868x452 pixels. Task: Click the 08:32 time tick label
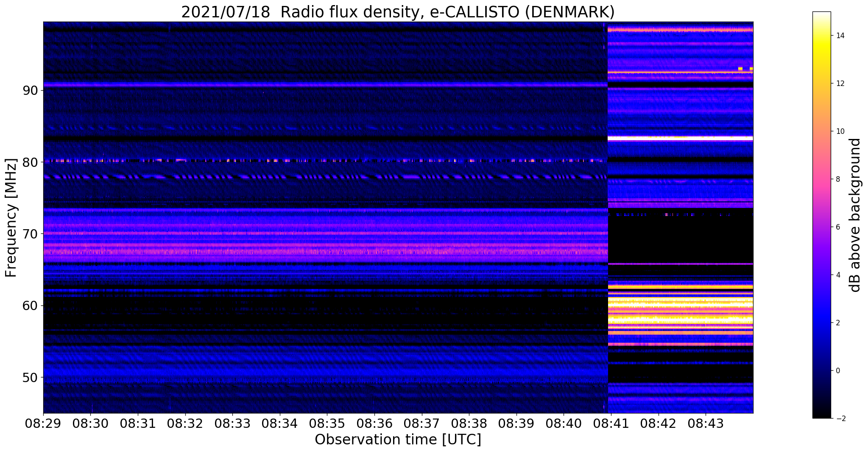pyautogui.click(x=185, y=423)
